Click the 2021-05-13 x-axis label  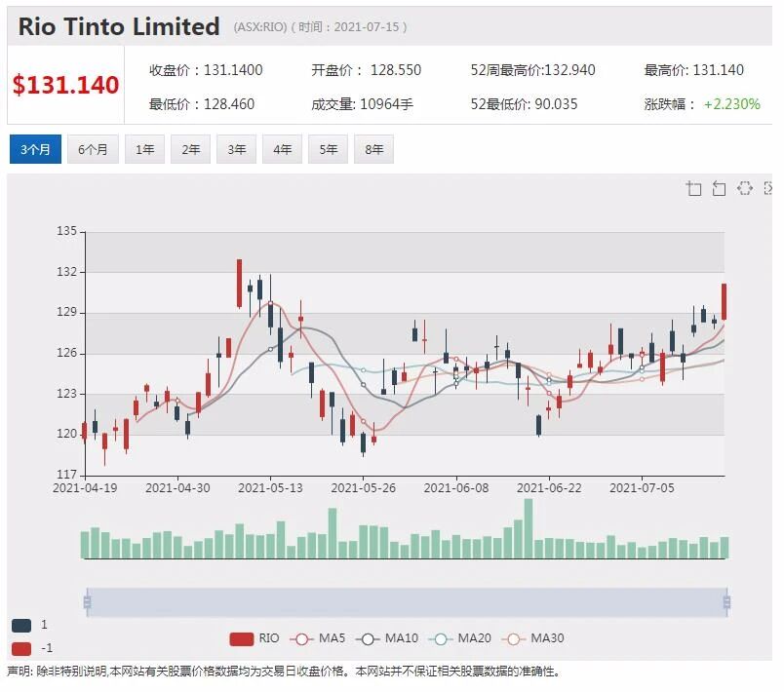(270, 488)
